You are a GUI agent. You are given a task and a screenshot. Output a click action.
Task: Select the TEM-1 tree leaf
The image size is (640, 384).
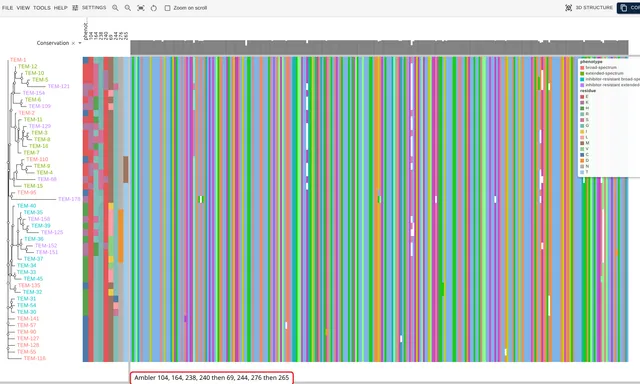click(x=18, y=60)
